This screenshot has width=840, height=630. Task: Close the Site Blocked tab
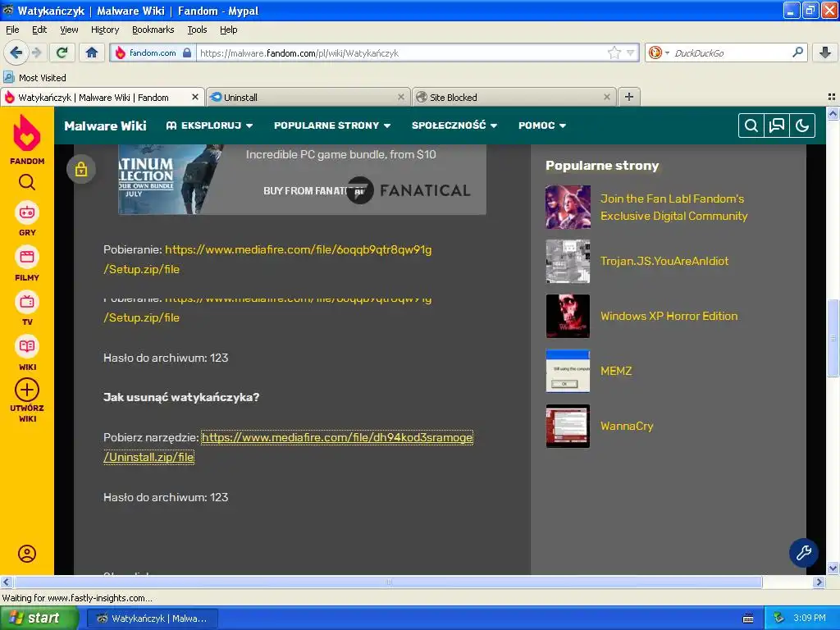coord(606,97)
